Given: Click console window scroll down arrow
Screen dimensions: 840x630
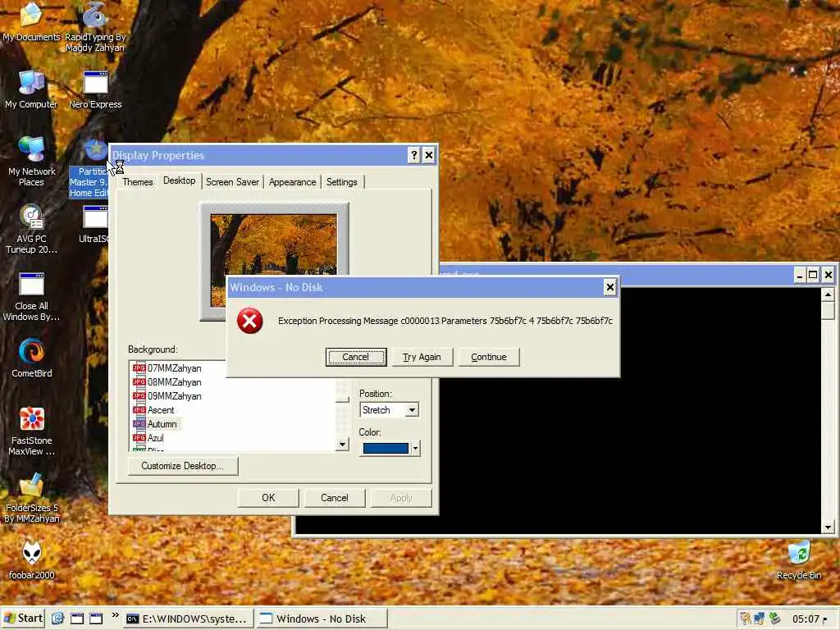Looking at the screenshot, I should coord(829,527).
